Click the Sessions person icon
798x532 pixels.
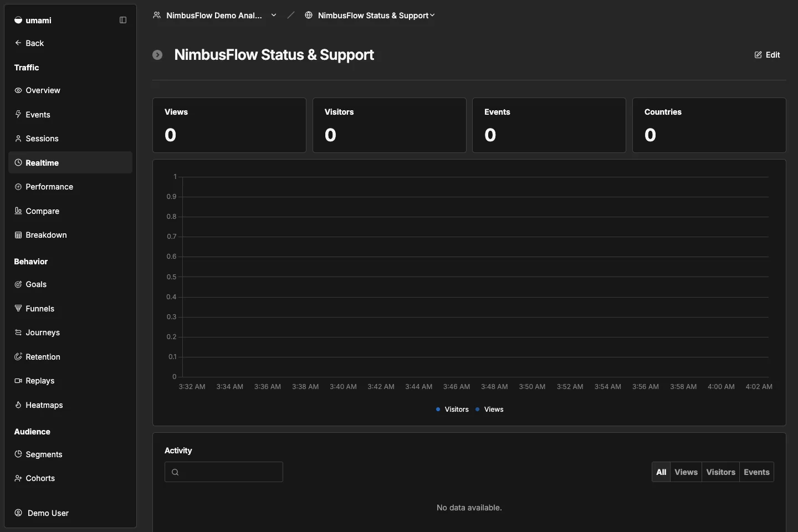(18, 139)
